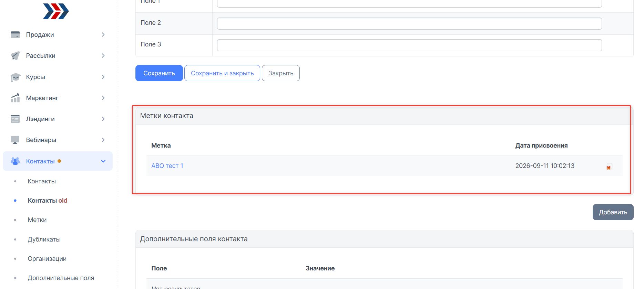Open the Организации submenu item

coord(47,259)
